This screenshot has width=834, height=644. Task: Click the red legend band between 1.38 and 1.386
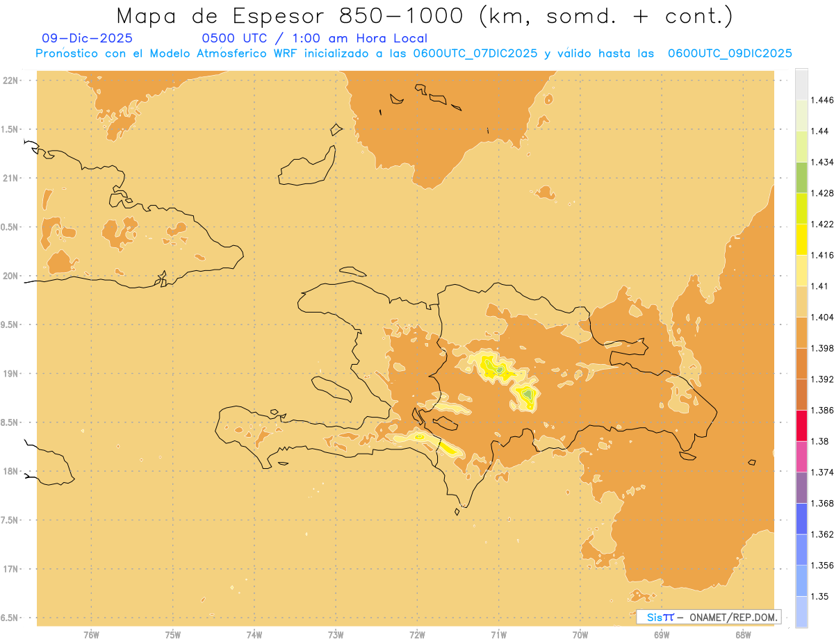pos(801,425)
